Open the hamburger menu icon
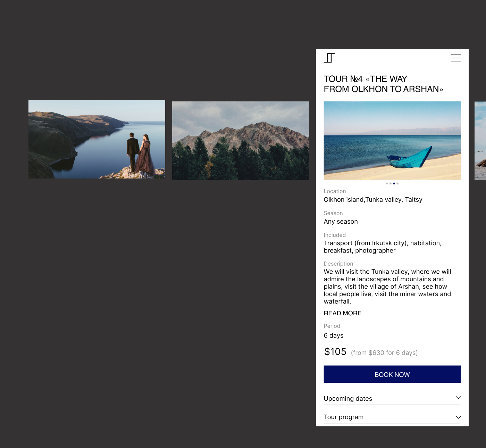 [x=456, y=58]
